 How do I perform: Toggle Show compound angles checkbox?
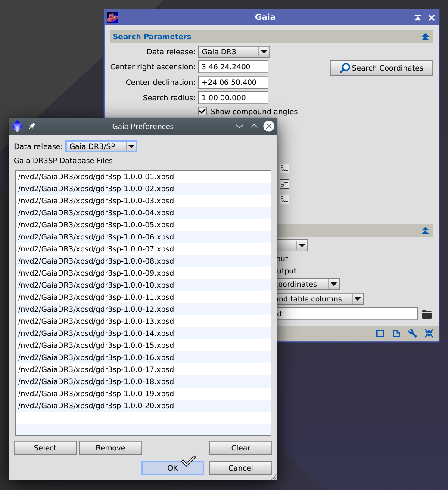click(x=202, y=111)
